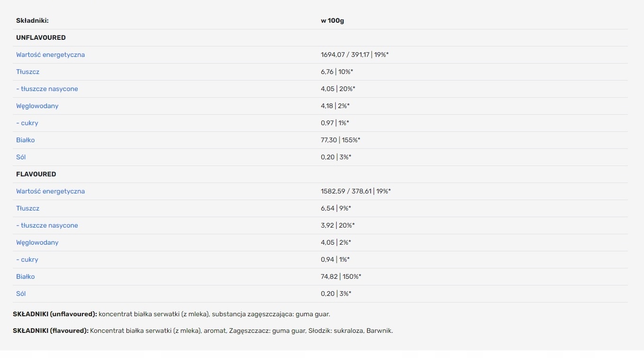Click the FLAVOURED section heading

click(36, 174)
